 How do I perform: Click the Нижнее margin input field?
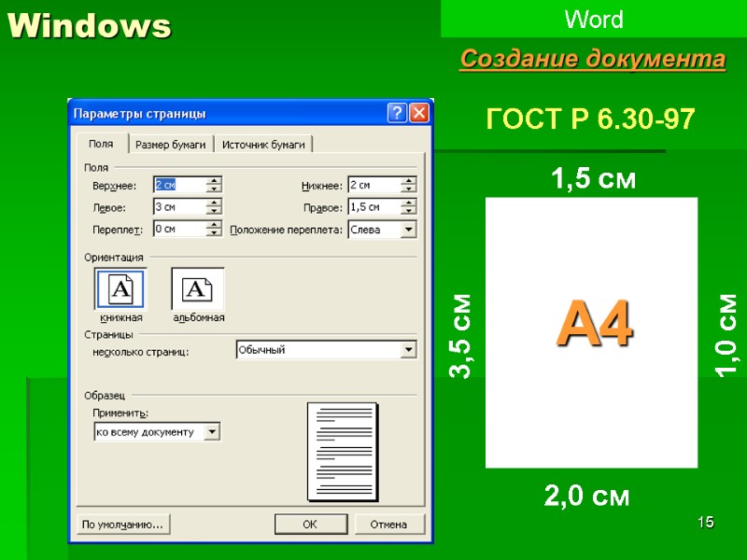point(374,185)
